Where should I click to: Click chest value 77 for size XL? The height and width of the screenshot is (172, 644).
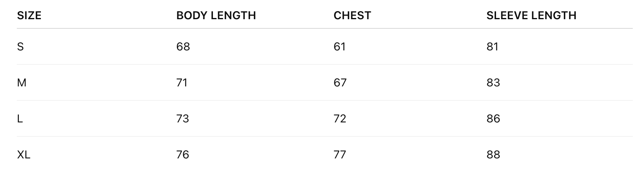click(x=340, y=155)
